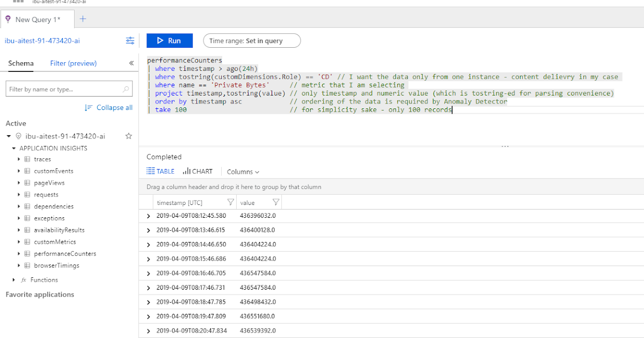Open the Columns dropdown

243,171
